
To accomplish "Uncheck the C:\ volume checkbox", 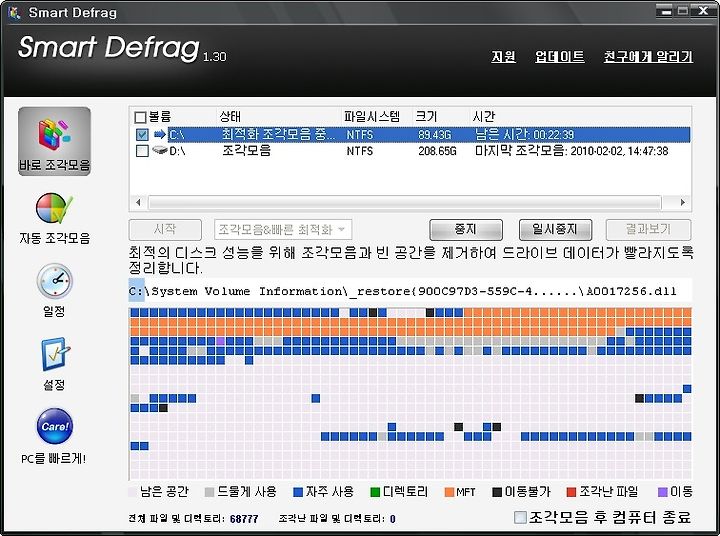I will [142, 135].
